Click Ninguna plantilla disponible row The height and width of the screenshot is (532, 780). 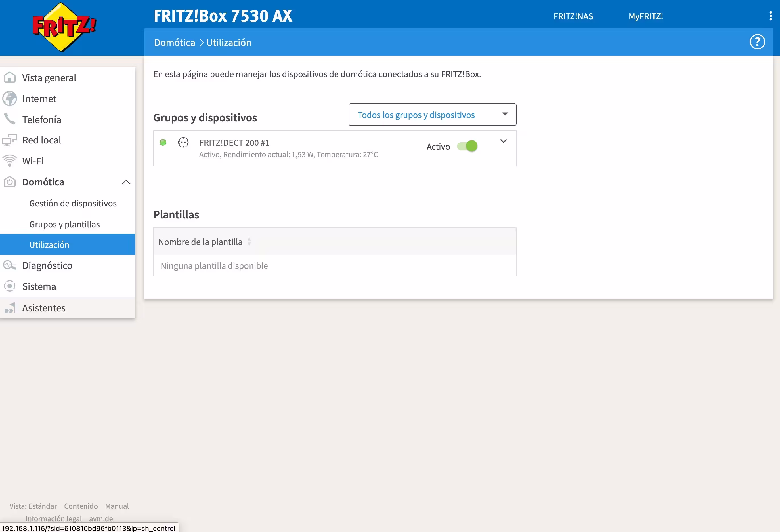(x=335, y=265)
